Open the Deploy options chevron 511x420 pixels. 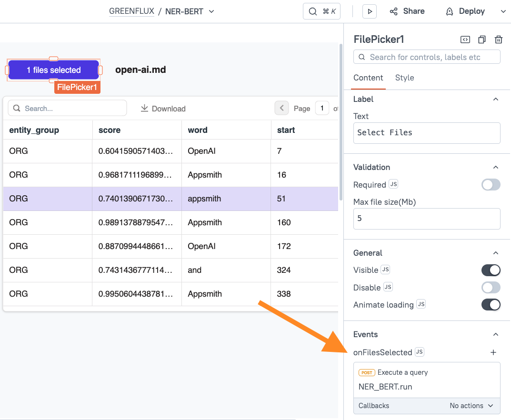(503, 11)
